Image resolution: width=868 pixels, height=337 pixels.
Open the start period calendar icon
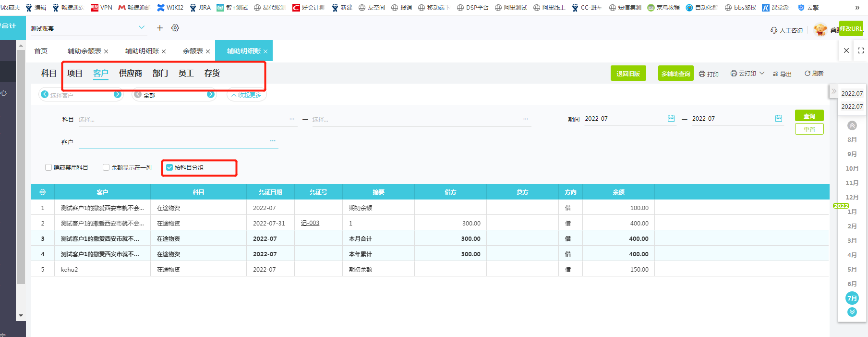tap(671, 118)
